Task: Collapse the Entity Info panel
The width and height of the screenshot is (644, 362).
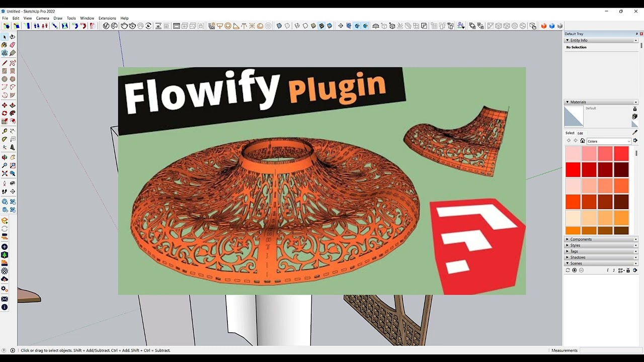Action: pyautogui.click(x=568, y=40)
